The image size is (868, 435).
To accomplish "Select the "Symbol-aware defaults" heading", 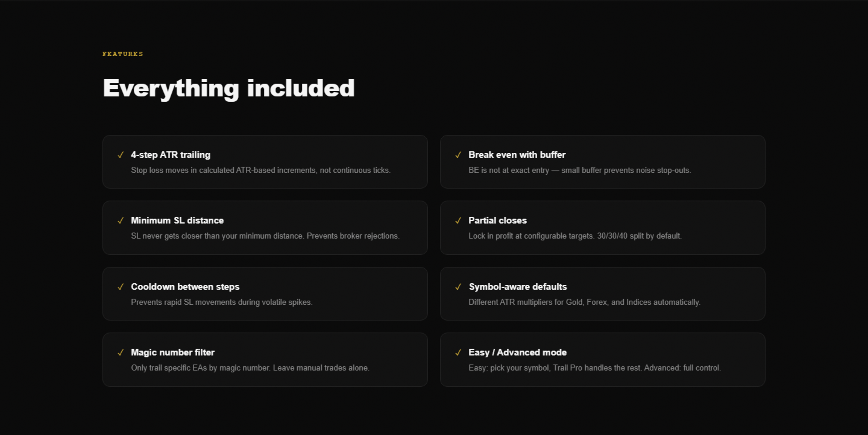I will [517, 287].
